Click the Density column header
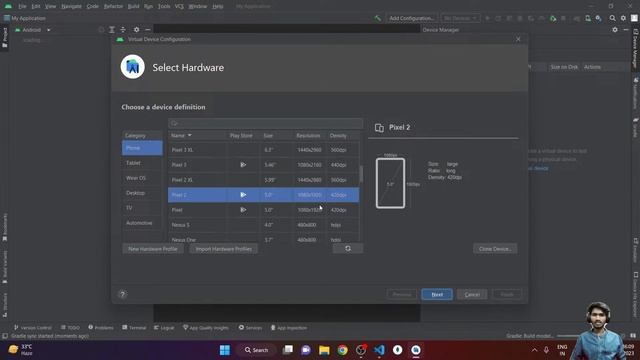640x360 pixels. click(338, 135)
